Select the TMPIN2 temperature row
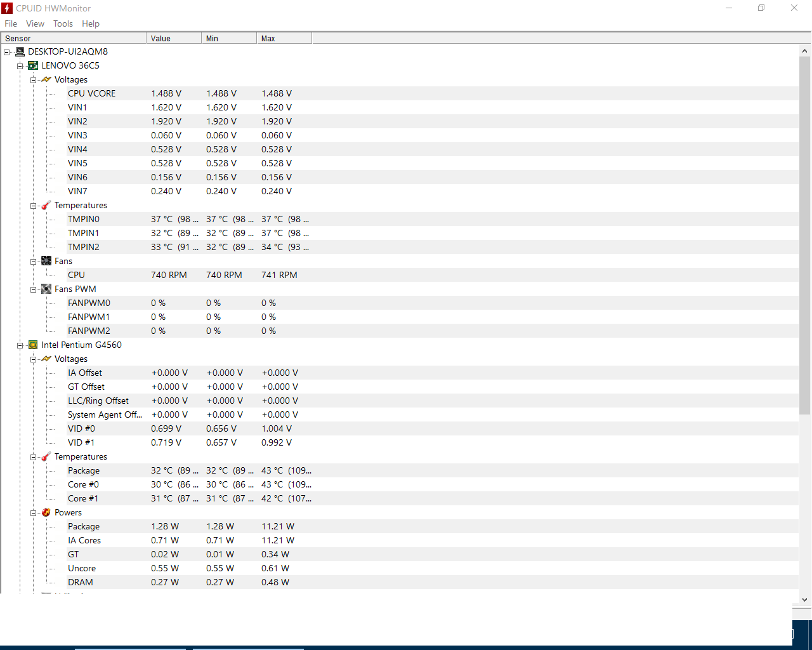Viewport: 812px width, 650px height. (431, 247)
